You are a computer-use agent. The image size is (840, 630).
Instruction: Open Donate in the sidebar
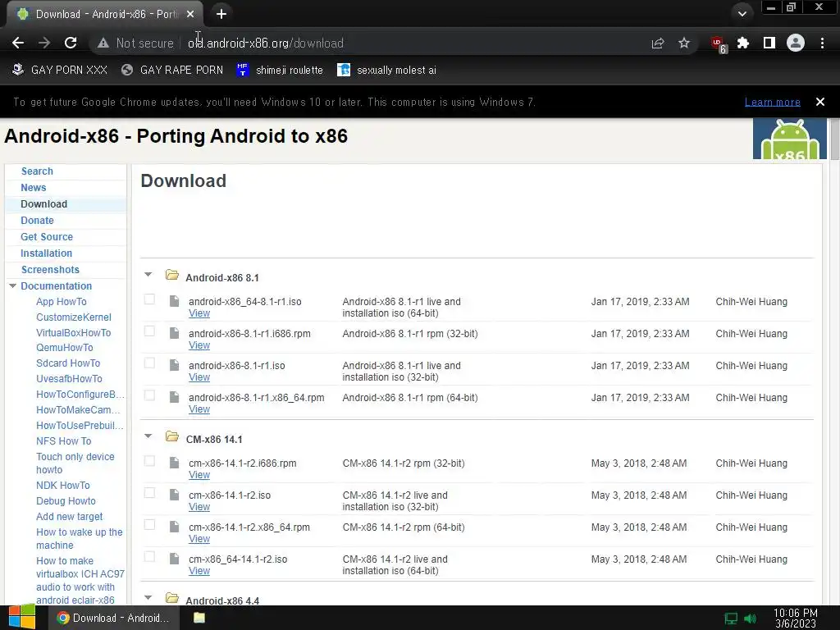point(37,220)
